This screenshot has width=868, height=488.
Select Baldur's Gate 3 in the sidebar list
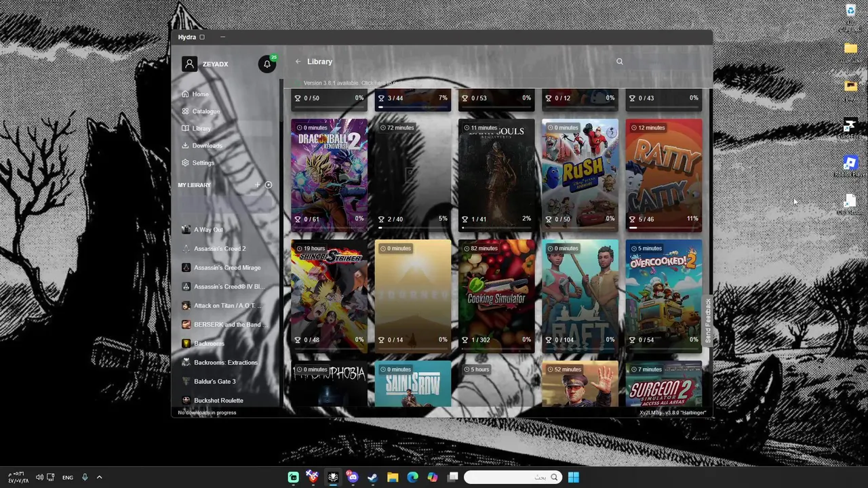[226, 382]
